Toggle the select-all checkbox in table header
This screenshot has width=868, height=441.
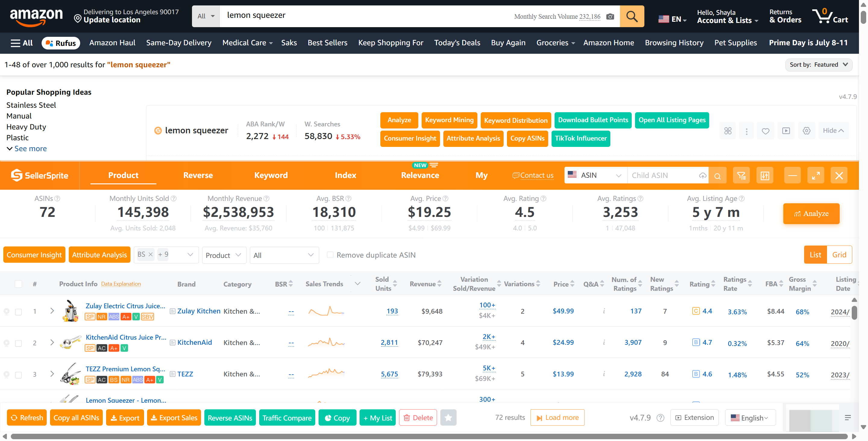(x=18, y=284)
